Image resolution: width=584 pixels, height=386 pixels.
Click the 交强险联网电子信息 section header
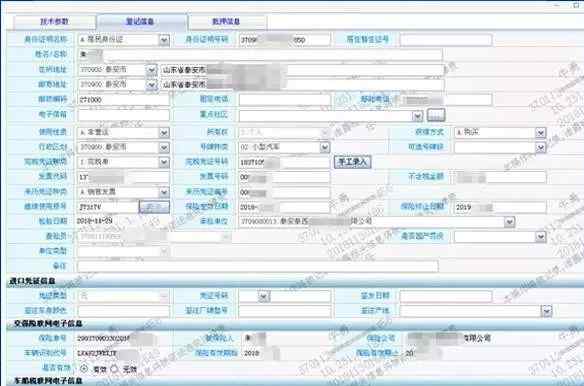tap(48, 324)
